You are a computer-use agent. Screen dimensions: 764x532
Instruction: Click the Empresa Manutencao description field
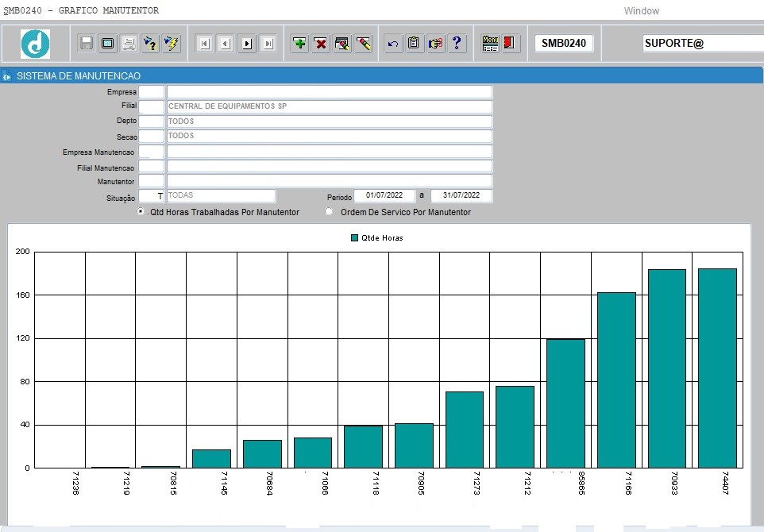pyautogui.click(x=330, y=152)
